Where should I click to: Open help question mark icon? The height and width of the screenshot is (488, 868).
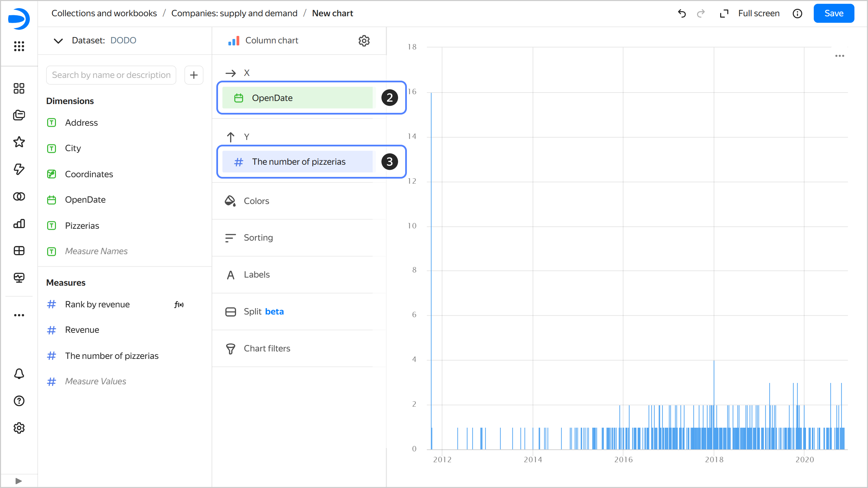19,401
